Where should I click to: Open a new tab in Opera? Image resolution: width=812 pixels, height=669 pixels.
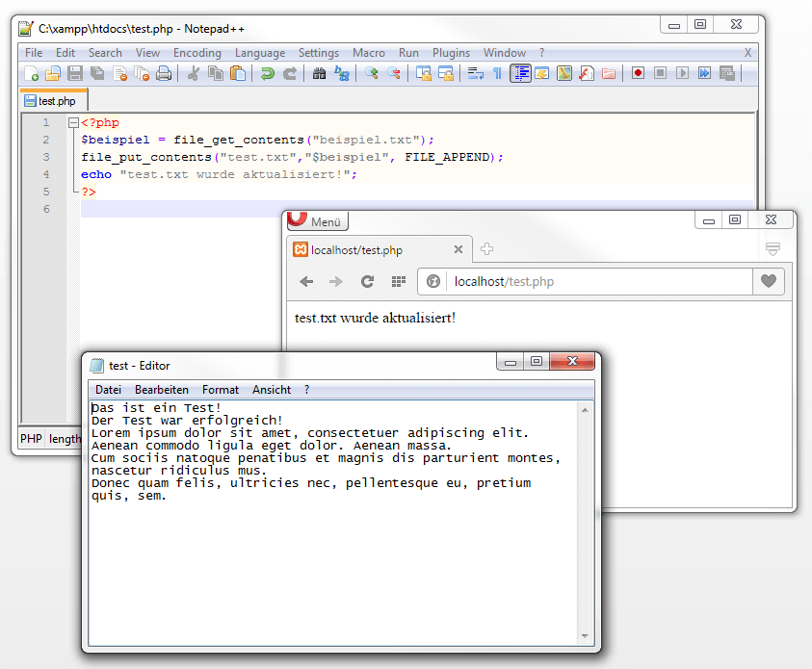pos(486,249)
